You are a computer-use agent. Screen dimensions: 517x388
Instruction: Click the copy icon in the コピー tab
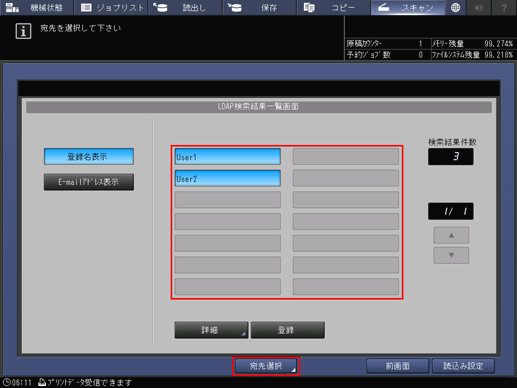click(309, 8)
